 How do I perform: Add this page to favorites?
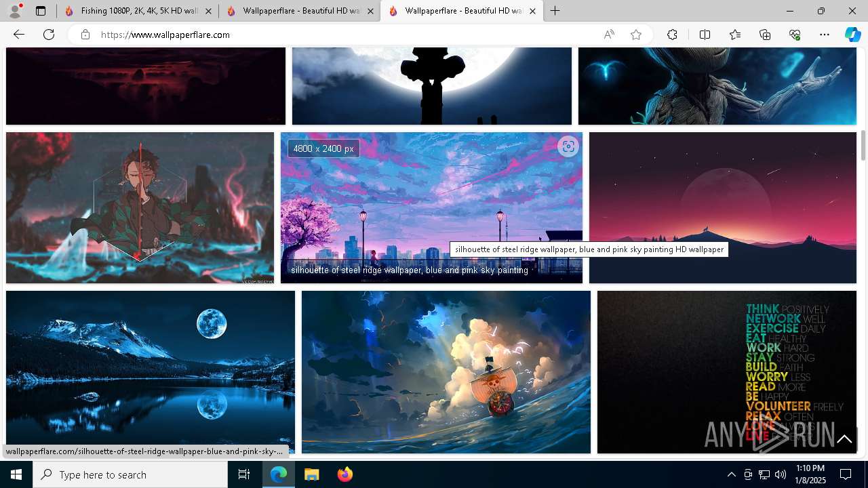pos(636,35)
